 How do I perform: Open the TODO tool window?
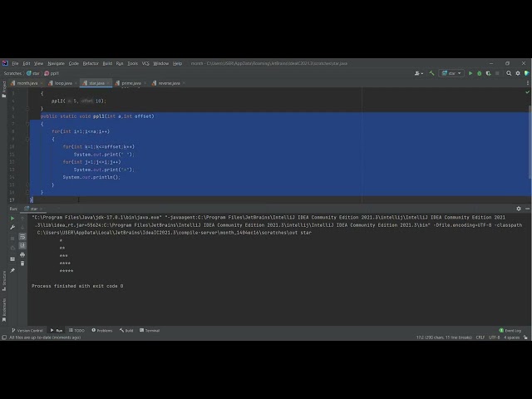coord(76,331)
